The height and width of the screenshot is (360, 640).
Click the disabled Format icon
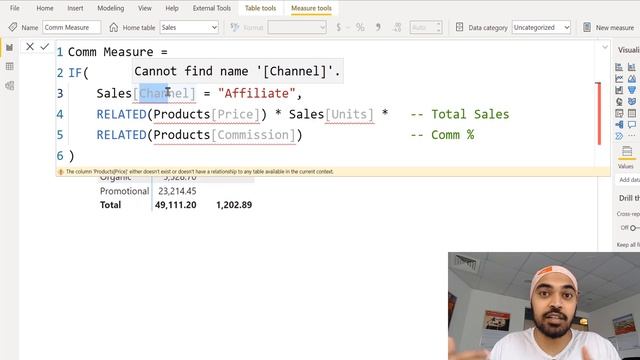[x=235, y=27]
